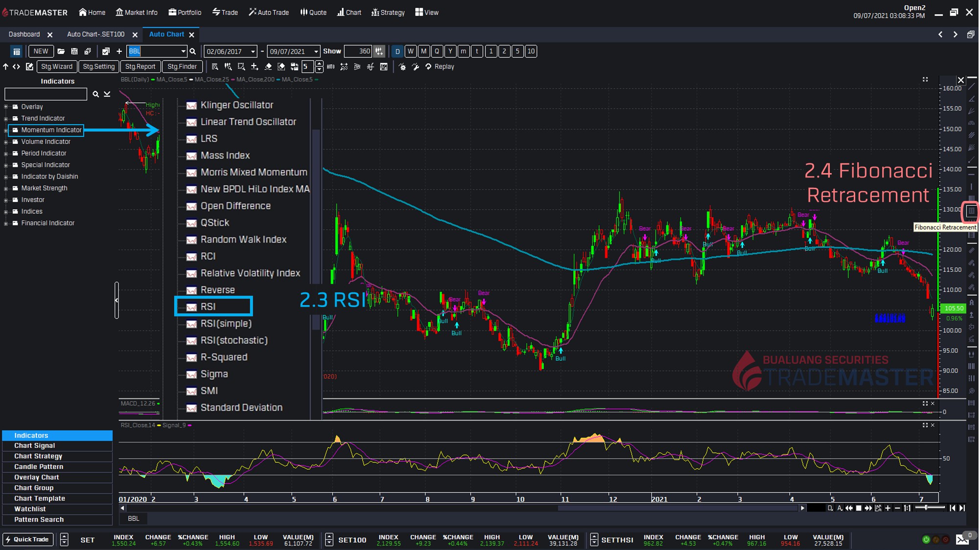Select the W weekly timeframe
980x550 pixels.
click(x=410, y=51)
